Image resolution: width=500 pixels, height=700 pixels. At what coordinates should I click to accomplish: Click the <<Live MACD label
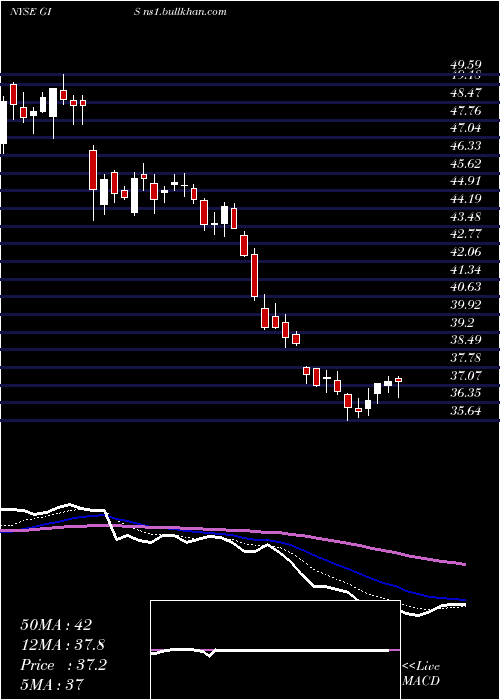(421, 674)
